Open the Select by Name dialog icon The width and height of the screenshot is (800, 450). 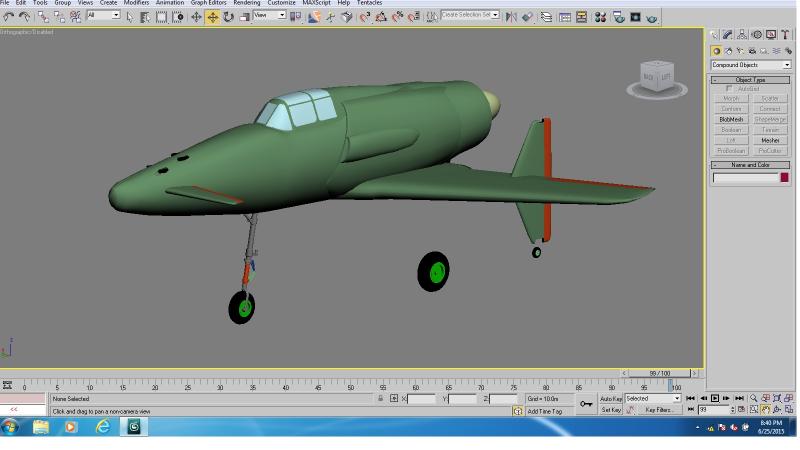click(145, 17)
